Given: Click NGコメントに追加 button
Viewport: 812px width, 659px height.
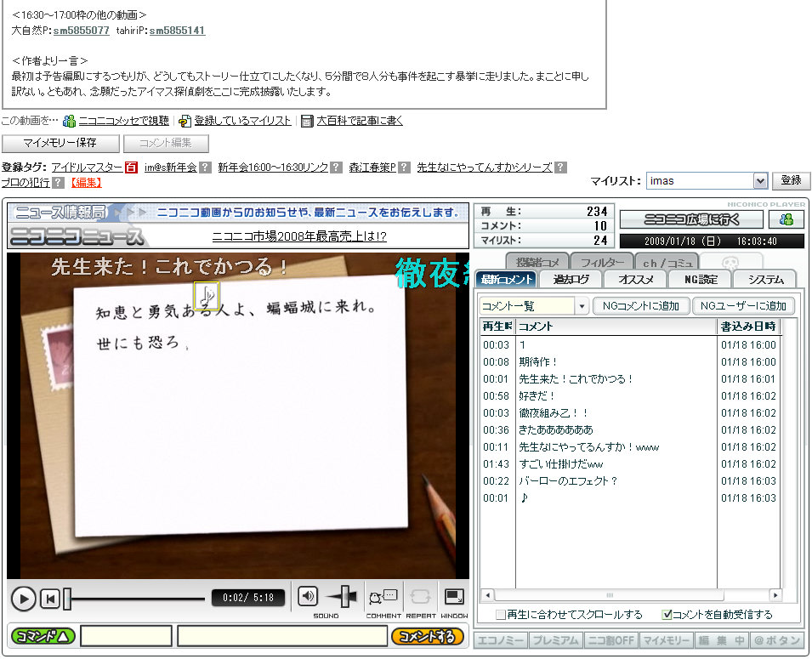Looking at the screenshot, I should pos(640,306).
